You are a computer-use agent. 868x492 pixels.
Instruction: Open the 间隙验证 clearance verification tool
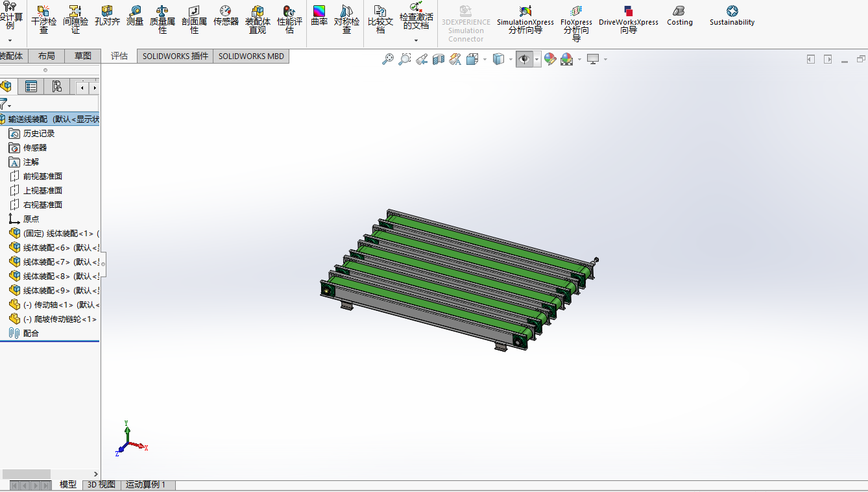pos(75,19)
